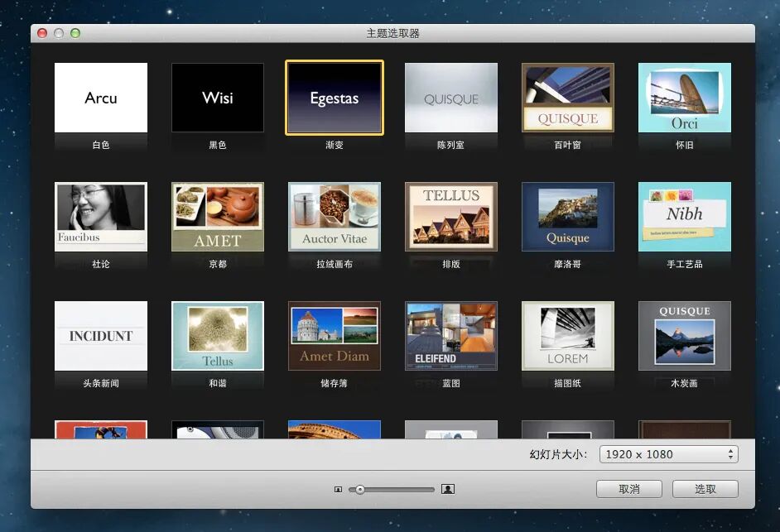Click the 选取 choose button
The width and height of the screenshot is (780, 532).
coord(705,489)
